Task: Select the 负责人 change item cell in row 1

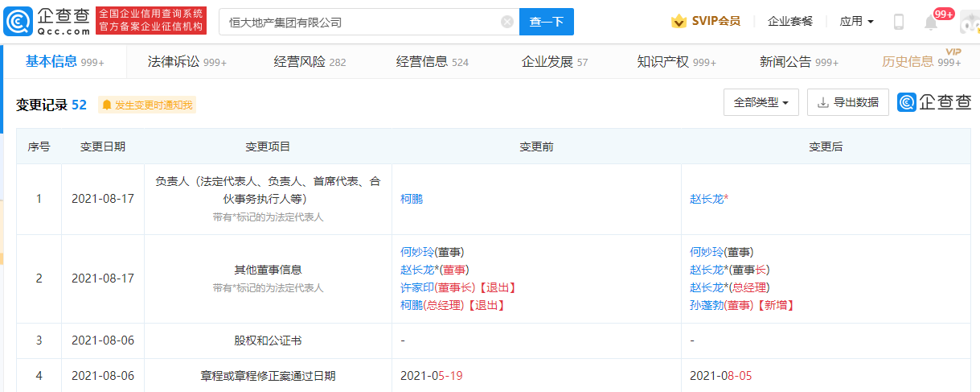Action: tap(268, 199)
